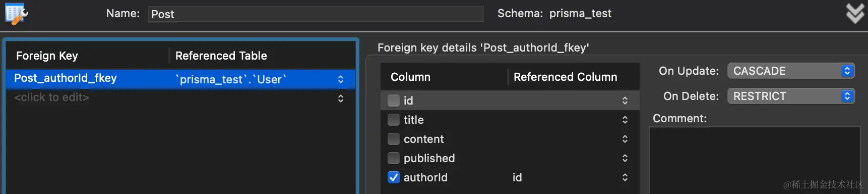Open referenced column stepper for published row
The height and width of the screenshot is (194, 868).
pyautogui.click(x=625, y=158)
